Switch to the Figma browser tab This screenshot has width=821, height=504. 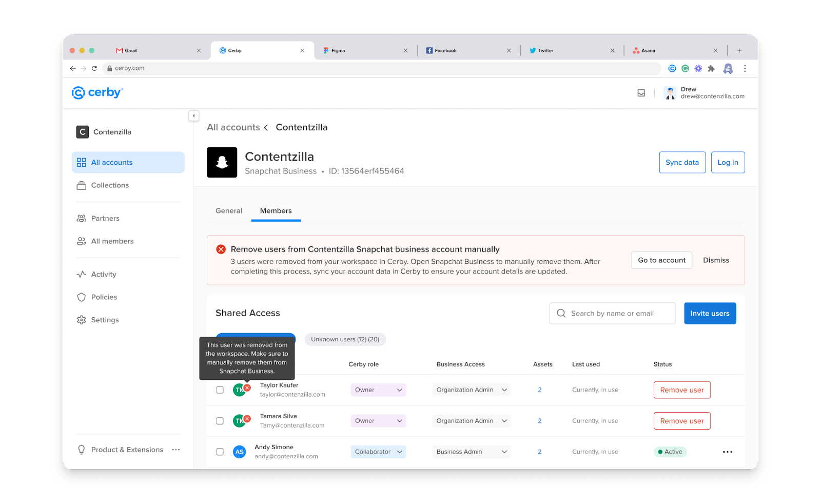[365, 50]
